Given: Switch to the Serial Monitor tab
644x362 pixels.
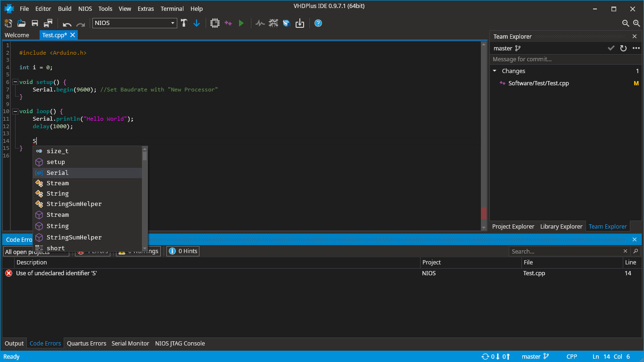Looking at the screenshot, I should 130,343.
